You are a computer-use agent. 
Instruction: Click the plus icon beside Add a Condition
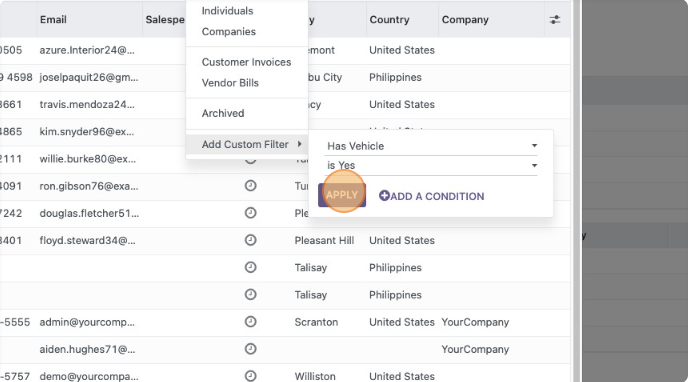coord(384,196)
